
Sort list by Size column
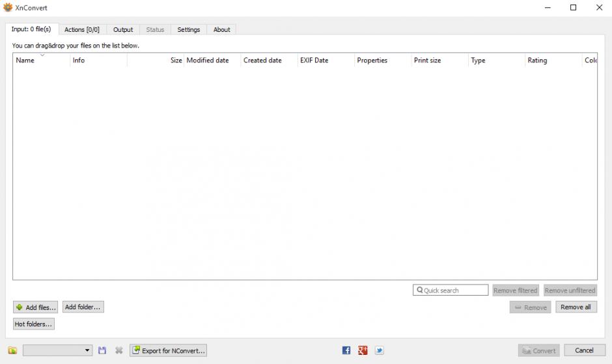pos(156,60)
